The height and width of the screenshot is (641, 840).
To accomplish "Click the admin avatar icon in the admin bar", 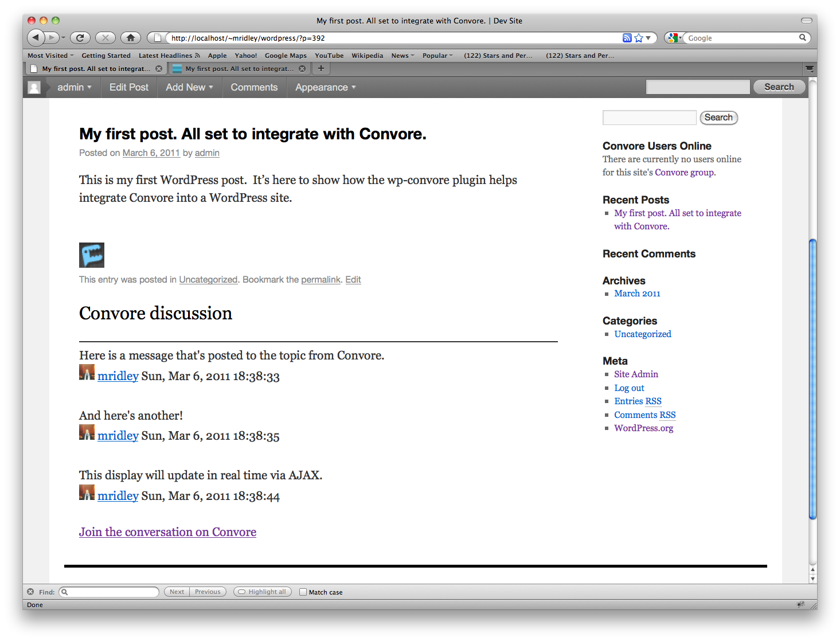I will click(x=34, y=87).
